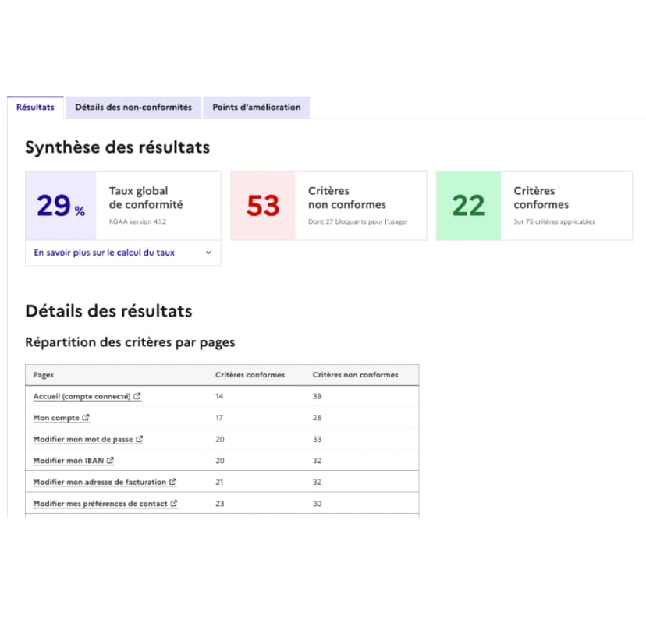This screenshot has width=646, height=644.
Task: Select the 'Résultats' tab
Action: coord(35,107)
